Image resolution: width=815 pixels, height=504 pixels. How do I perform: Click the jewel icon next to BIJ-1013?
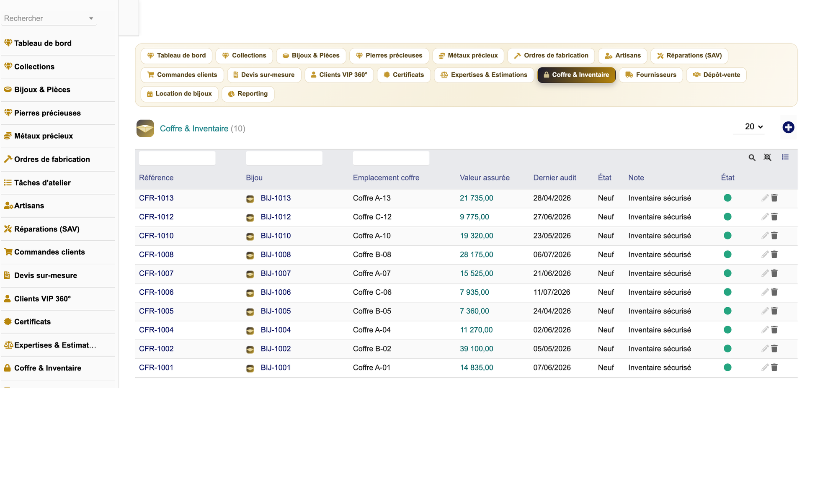coord(250,199)
